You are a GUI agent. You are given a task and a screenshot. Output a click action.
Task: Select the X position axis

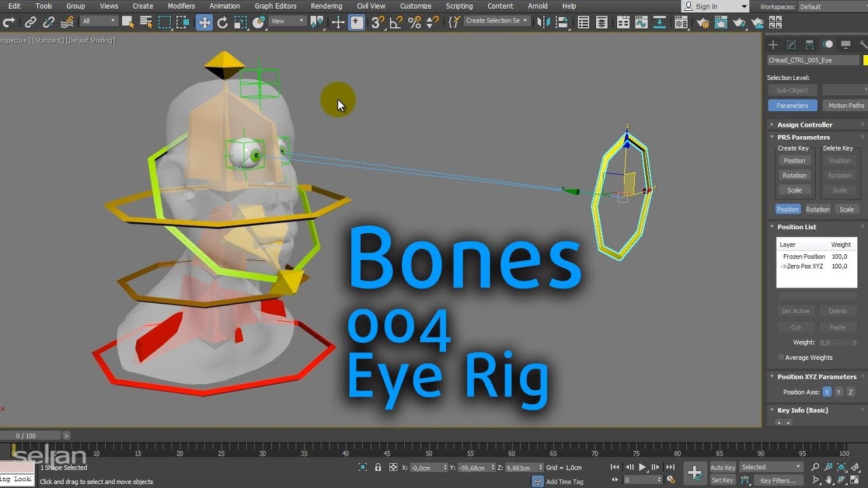click(827, 392)
